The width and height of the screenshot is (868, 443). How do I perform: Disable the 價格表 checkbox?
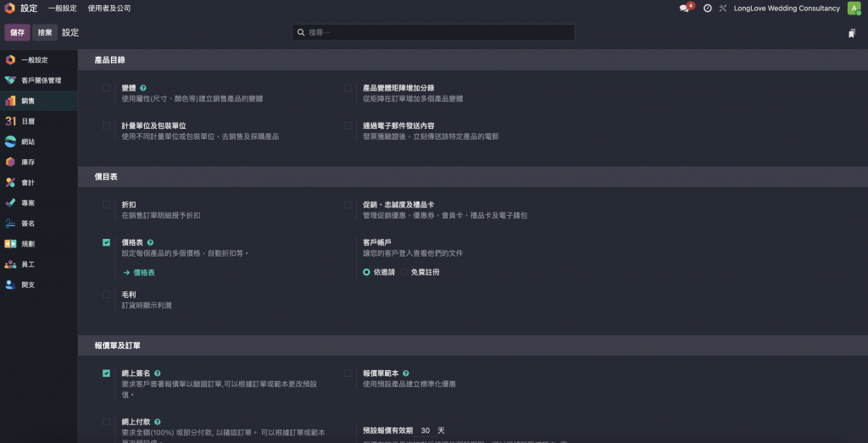click(106, 242)
